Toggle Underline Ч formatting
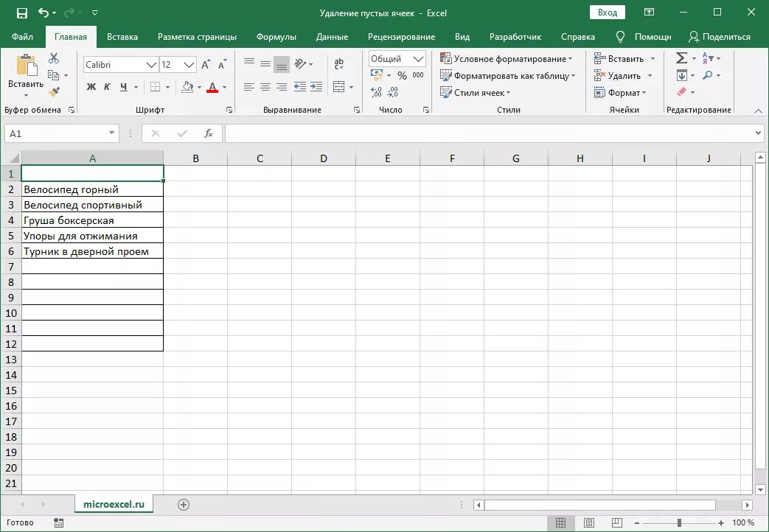 point(124,87)
